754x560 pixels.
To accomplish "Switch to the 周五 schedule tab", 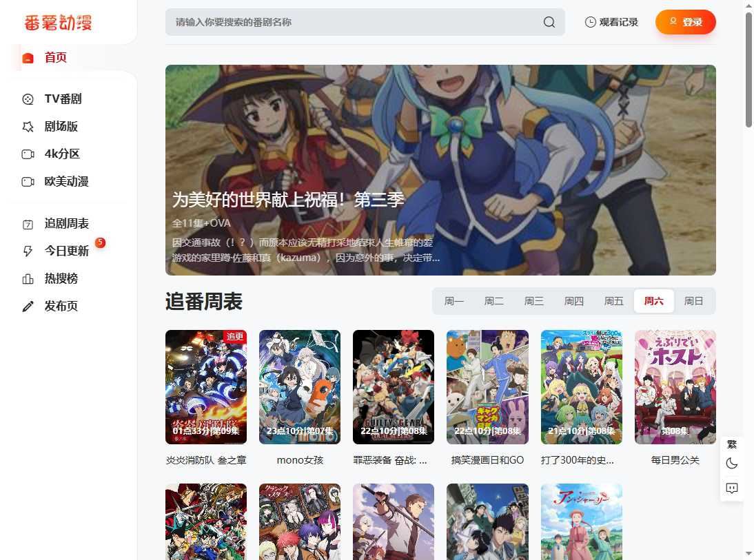I will 613,301.
